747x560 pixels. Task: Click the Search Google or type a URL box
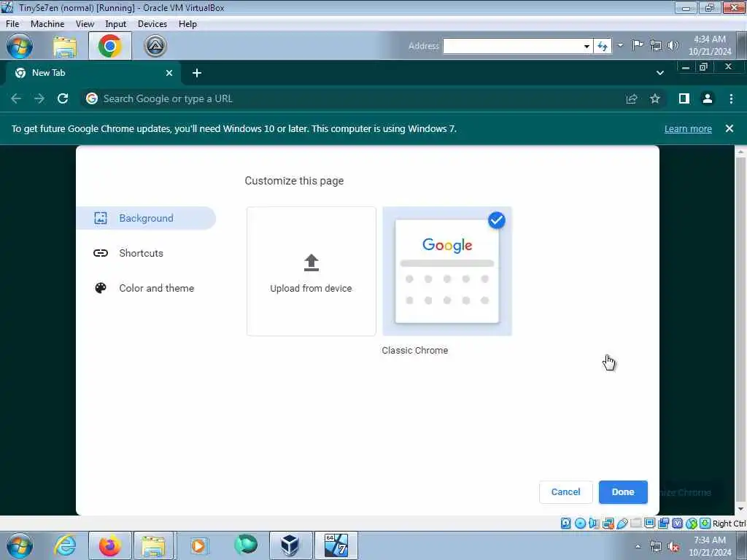(x=352, y=98)
